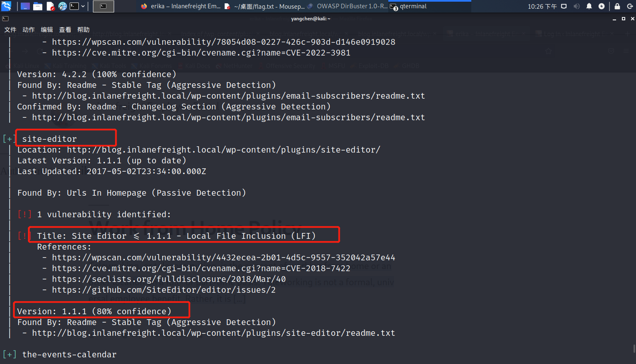Click the 'Version: 4.2.2 (100% confidence)' line
This screenshot has height=364, width=636.
(x=97, y=74)
